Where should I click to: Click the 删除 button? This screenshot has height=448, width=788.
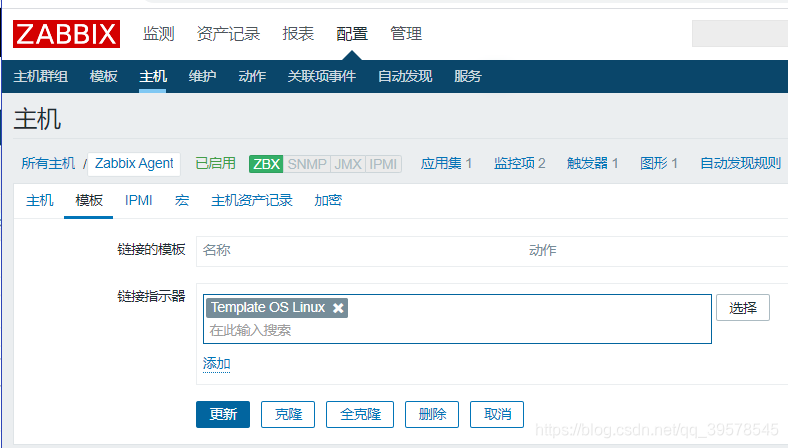(x=432, y=414)
